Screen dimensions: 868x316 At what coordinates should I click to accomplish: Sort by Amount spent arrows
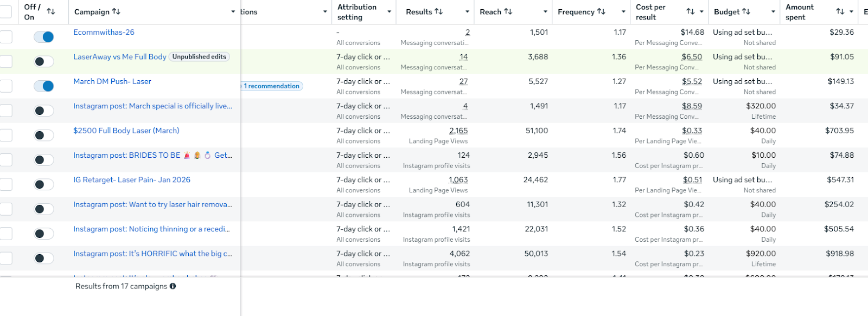point(840,11)
